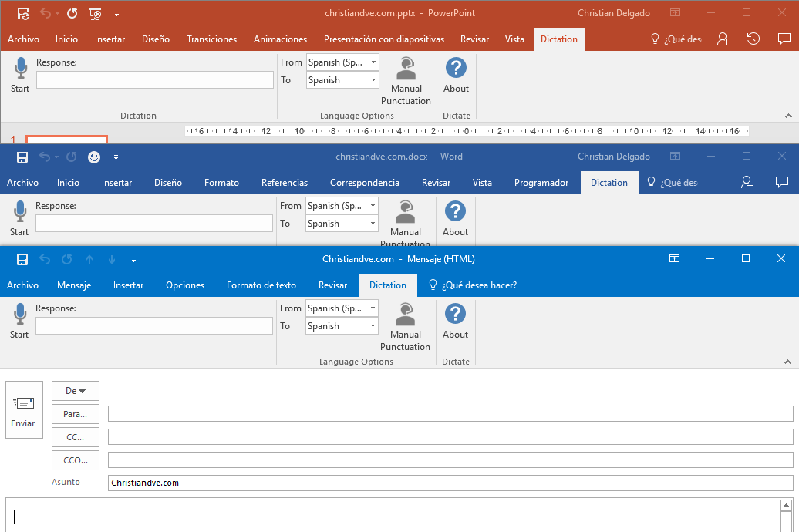The height and width of the screenshot is (532, 799).
Task: Click the lightbulb tell-me search in PowerPoint
Action: click(676, 39)
